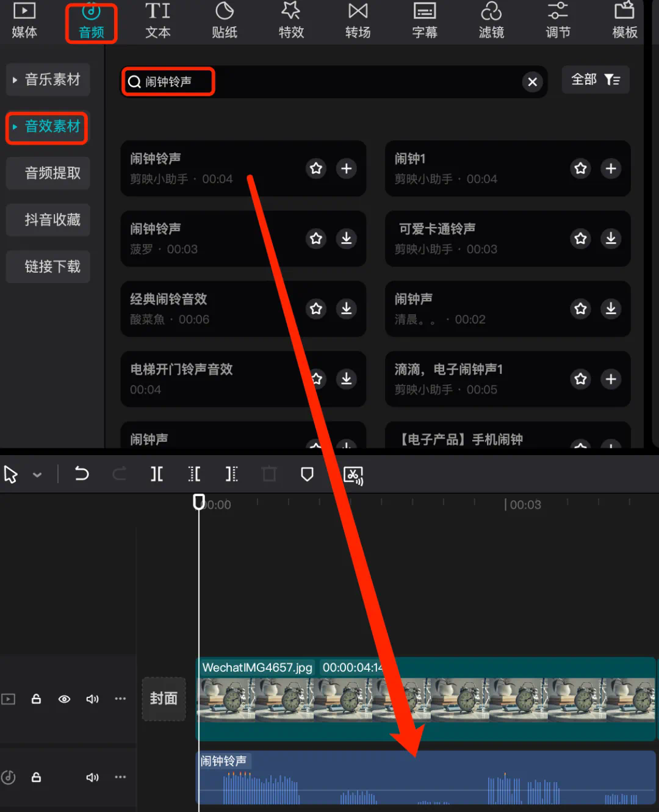Click the split clip tool icon
Image resolution: width=659 pixels, height=812 pixels.
[157, 474]
